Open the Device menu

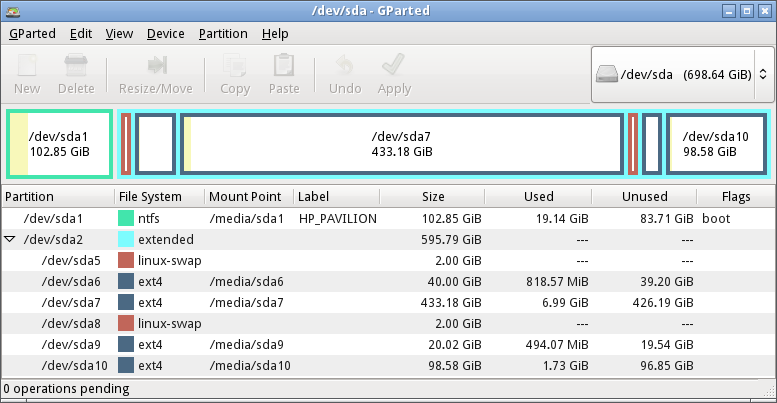click(166, 34)
